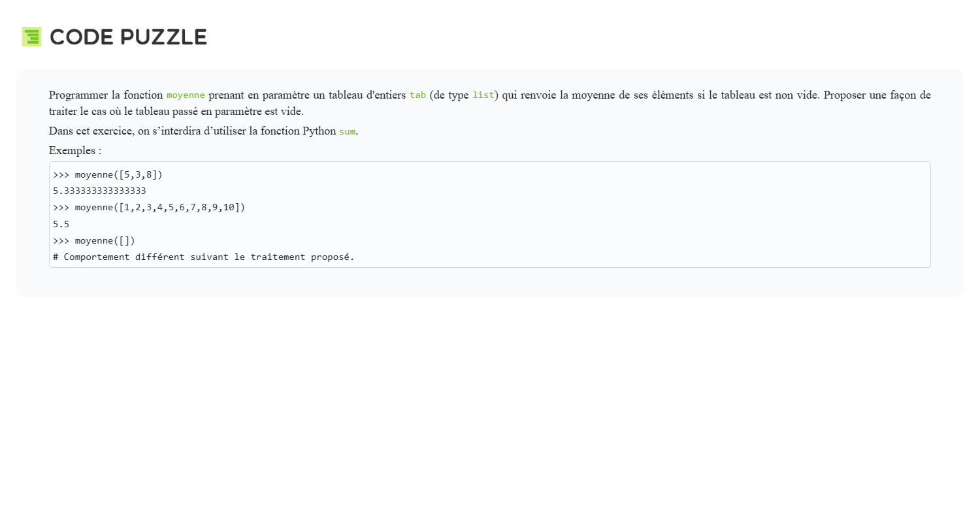Click the CODE PUZZLE heading text
This screenshot has width=980, height=514.
[129, 37]
